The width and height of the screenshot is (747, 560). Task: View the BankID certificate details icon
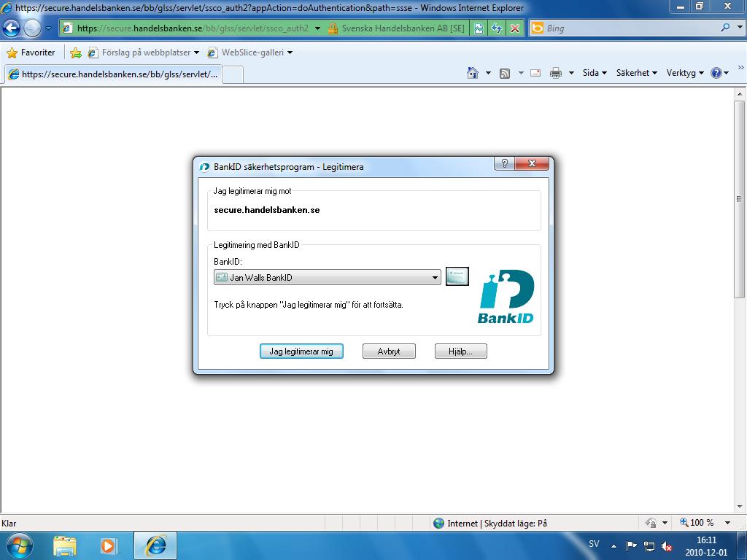[x=457, y=276]
